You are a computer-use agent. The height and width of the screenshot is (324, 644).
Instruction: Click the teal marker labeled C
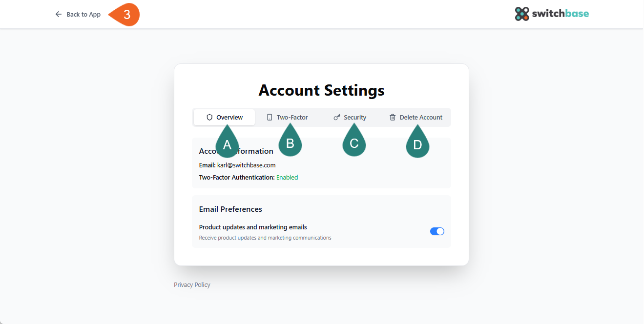pos(354,142)
